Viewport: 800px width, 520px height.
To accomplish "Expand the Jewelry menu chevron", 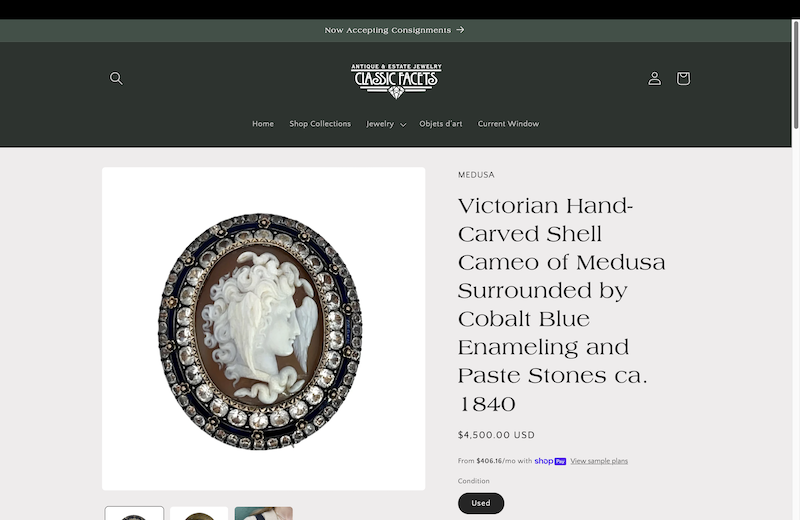I will (403, 125).
